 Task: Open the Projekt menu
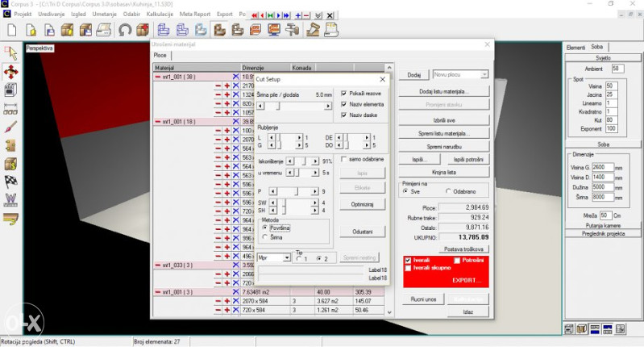[23, 14]
